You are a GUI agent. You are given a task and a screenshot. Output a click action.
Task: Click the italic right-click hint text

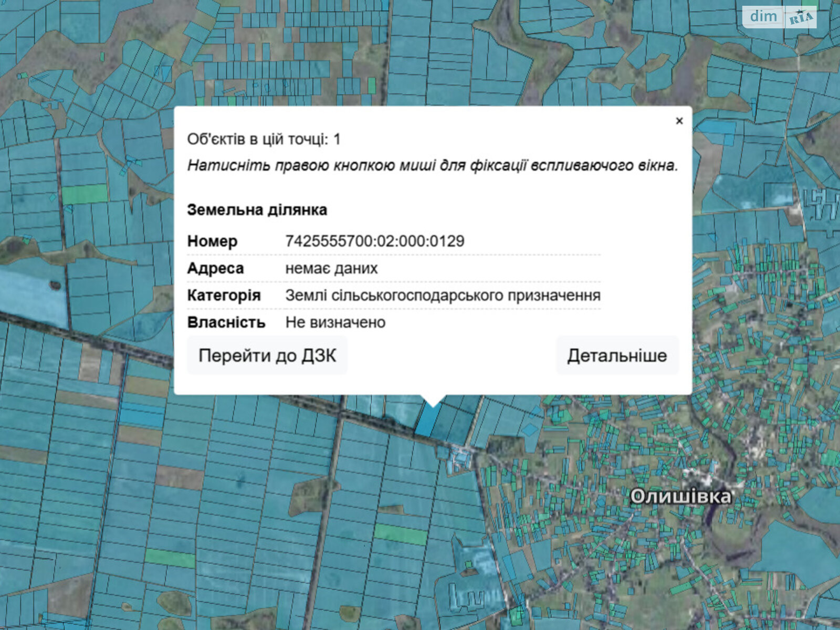[x=433, y=165]
